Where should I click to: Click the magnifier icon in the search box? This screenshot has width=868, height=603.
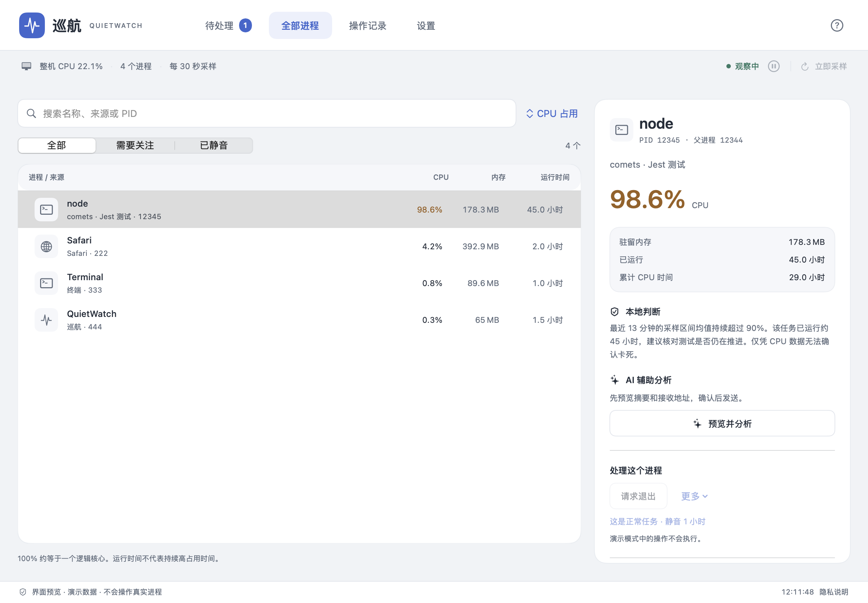(31, 113)
